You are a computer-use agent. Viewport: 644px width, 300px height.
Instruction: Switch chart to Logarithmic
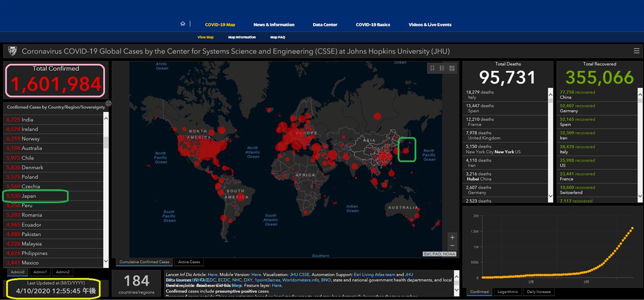(508, 291)
